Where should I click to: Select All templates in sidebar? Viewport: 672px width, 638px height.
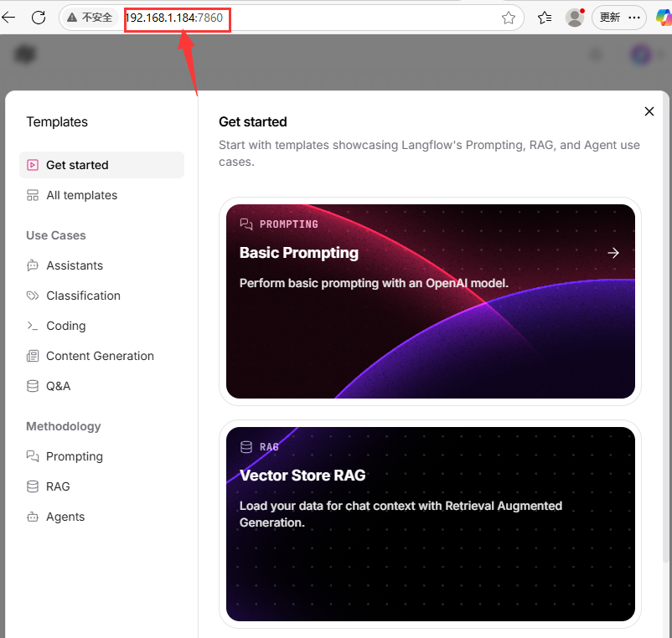(102, 195)
